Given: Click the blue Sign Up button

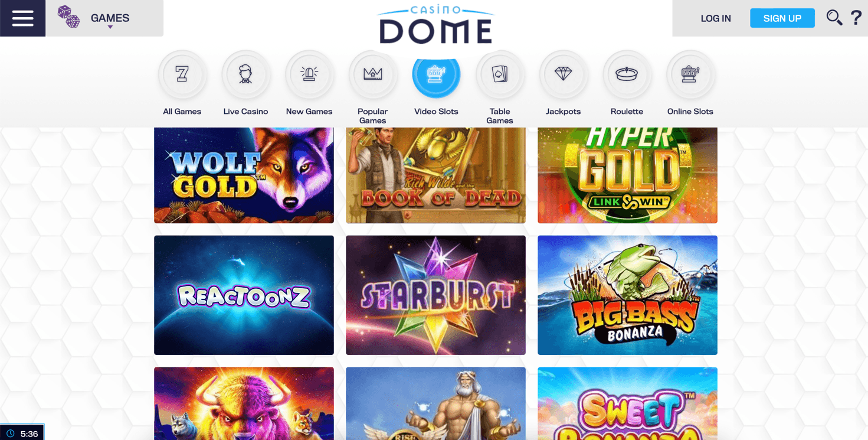Looking at the screenshot, I should (782, 18).
